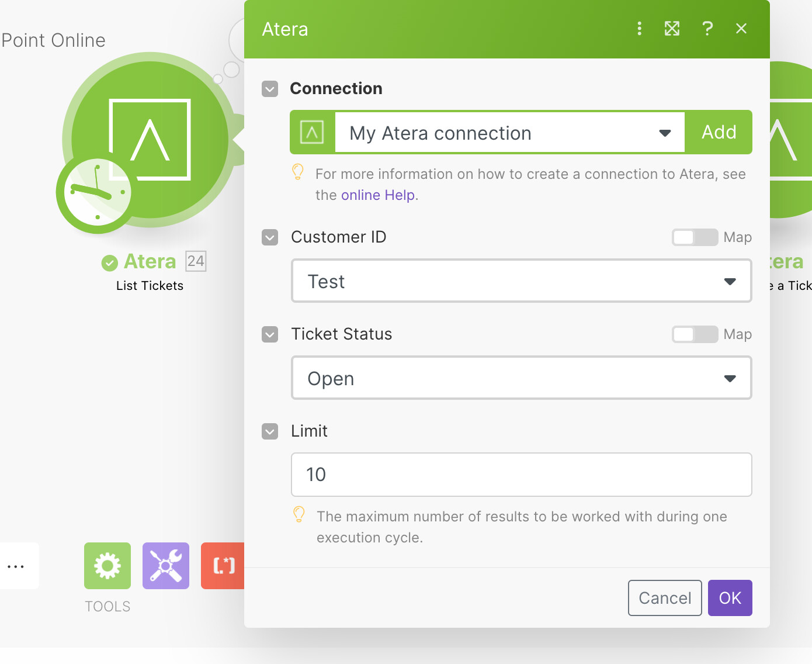Close the Atera dialog

[x=741, y=29]
